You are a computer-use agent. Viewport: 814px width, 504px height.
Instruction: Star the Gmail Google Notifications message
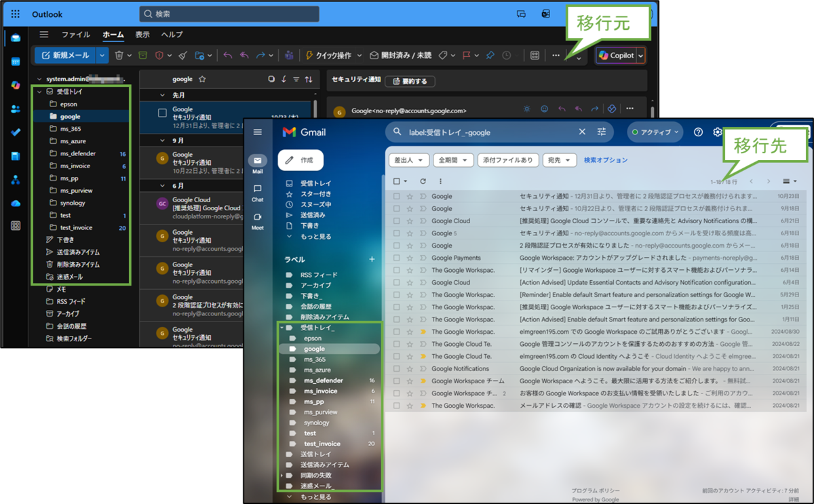pos(410,368)
